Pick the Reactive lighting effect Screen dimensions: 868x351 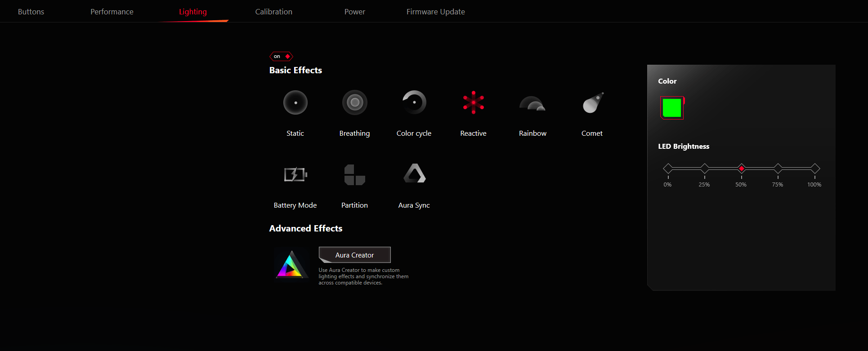click(473, 103)
